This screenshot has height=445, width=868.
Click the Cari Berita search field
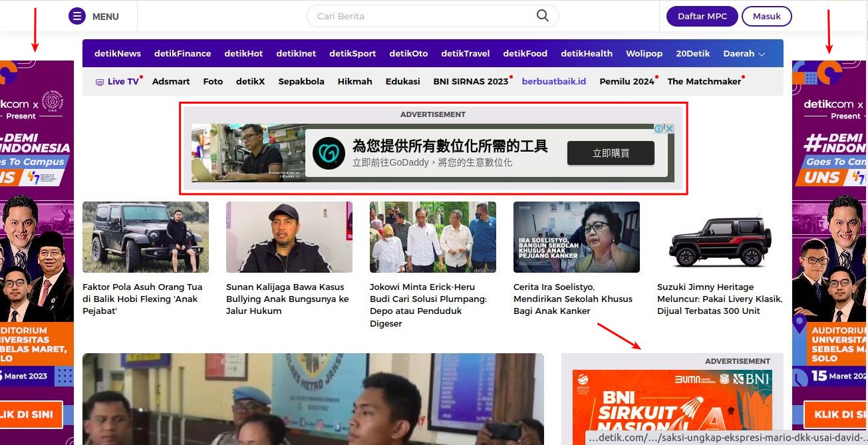[399, 15]
